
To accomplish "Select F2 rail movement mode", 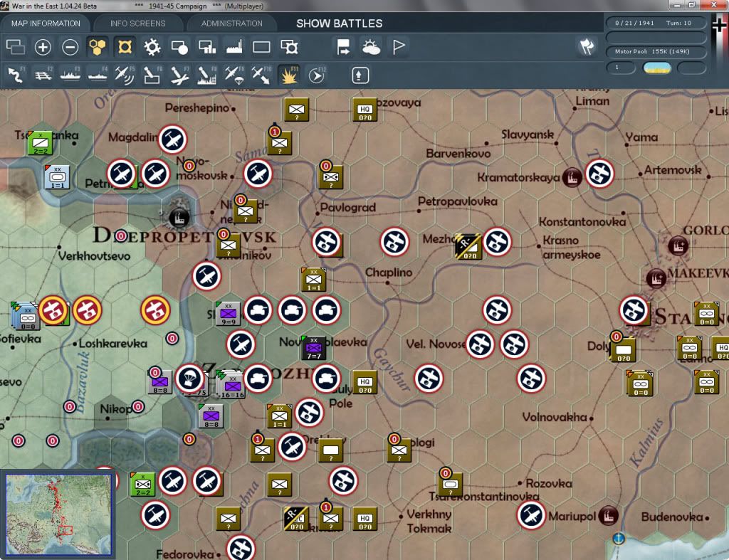I will [43, 75].
